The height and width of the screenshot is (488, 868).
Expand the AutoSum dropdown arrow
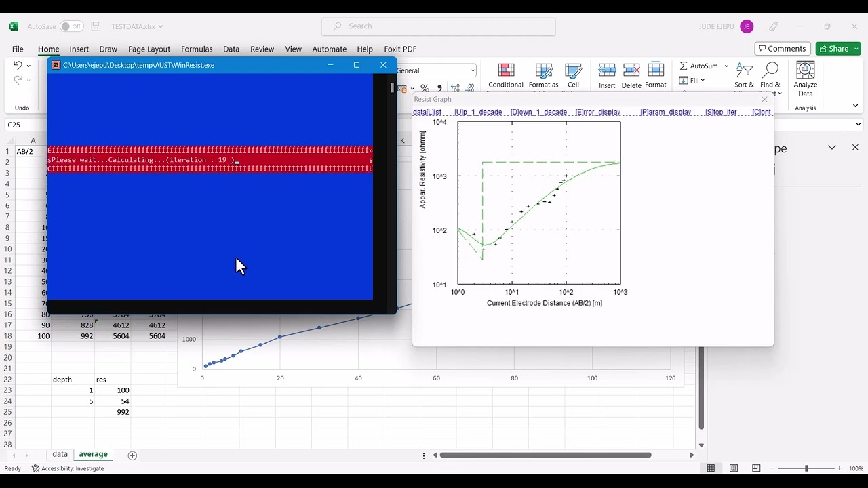coord(726,66)
